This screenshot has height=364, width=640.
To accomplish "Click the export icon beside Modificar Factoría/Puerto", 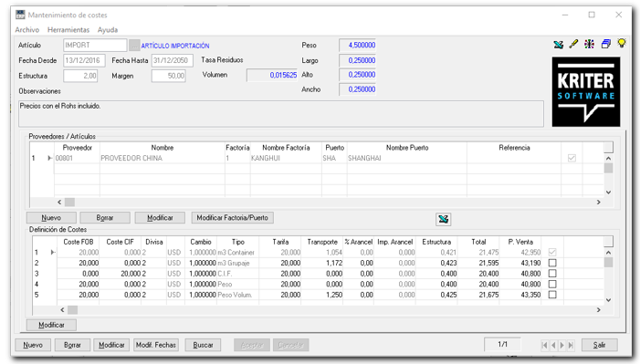I will pos(444,219).
